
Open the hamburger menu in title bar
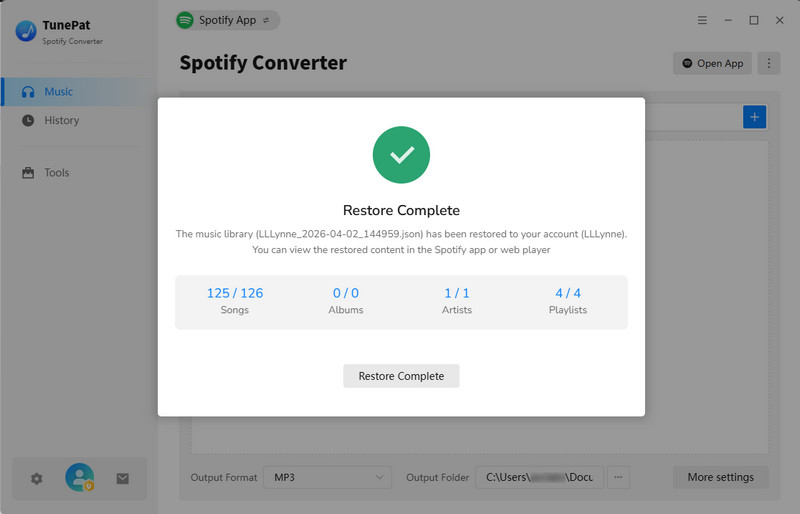pos(702,20)
